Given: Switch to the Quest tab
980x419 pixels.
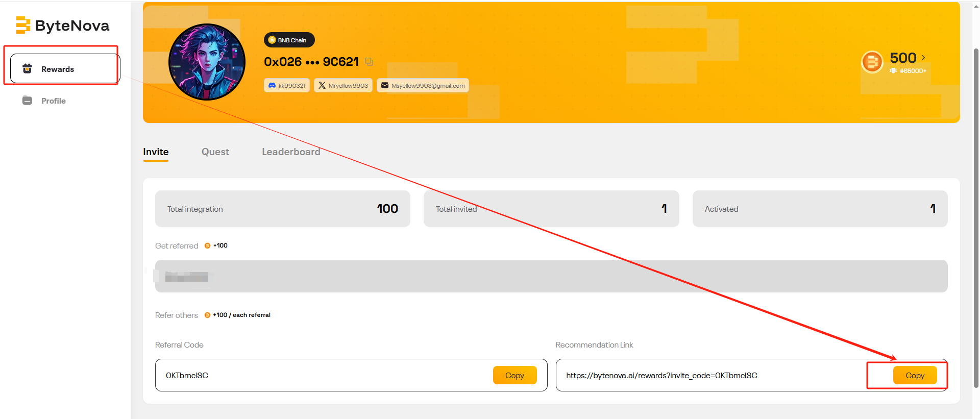Looking at the screenshot, I should coord(215,152).
